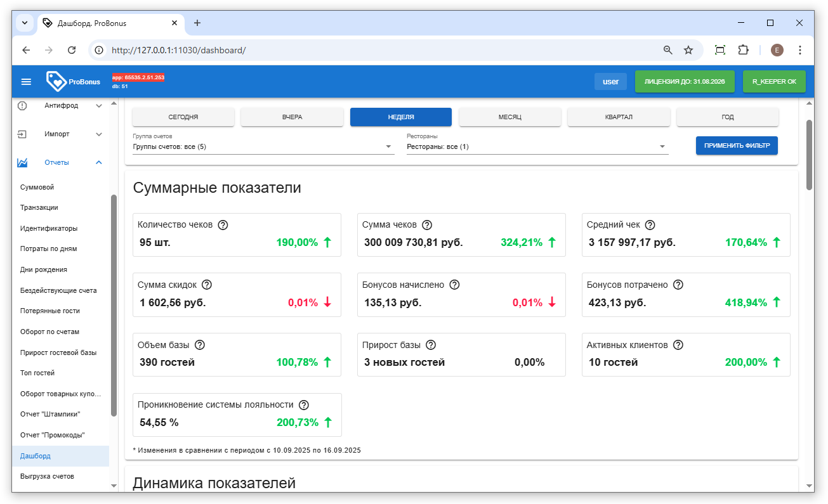This screenshot has height=504, width=828.
Task: Open the hamburger navigation menu
Action: [26, 82]
